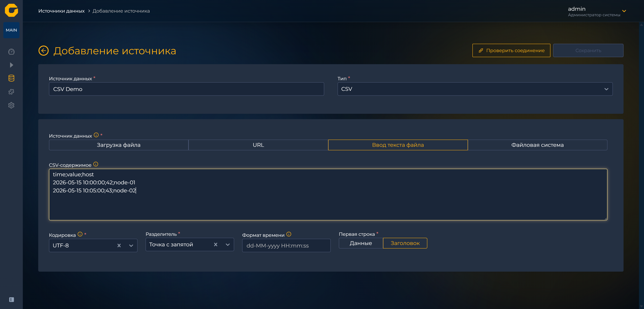
Task: Expand the Разделитель dropdown arrow
Action: [x=228, y=244]
